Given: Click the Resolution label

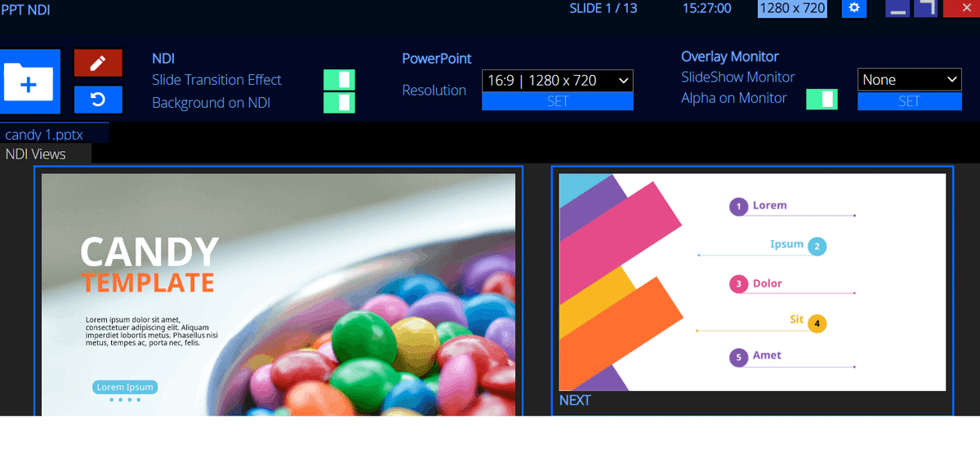Looking at the screenshot, I should click(434, 91).
